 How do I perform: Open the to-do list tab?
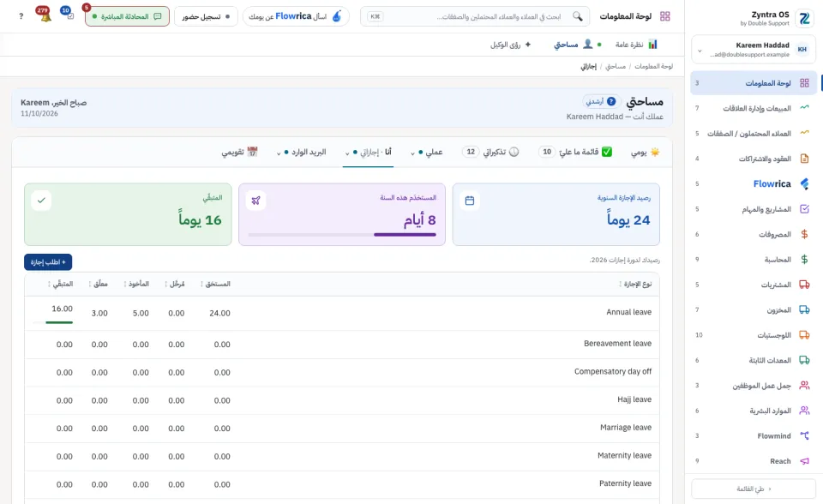575,153
